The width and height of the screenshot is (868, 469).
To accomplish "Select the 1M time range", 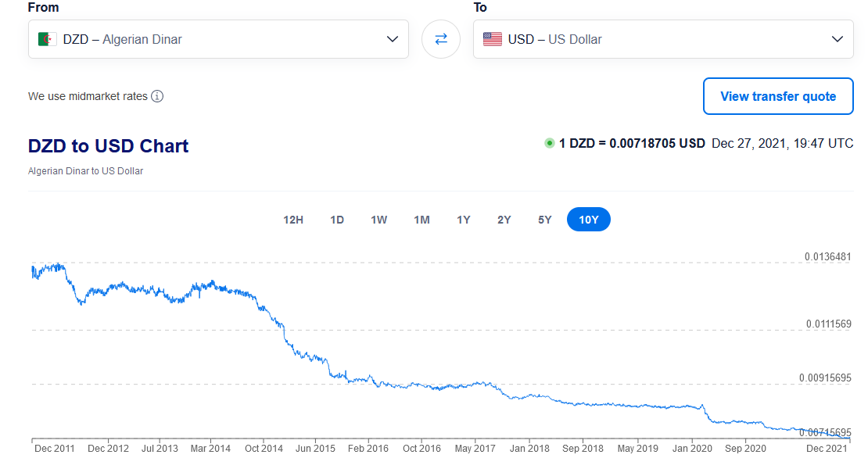I will [x=421, y=220].
